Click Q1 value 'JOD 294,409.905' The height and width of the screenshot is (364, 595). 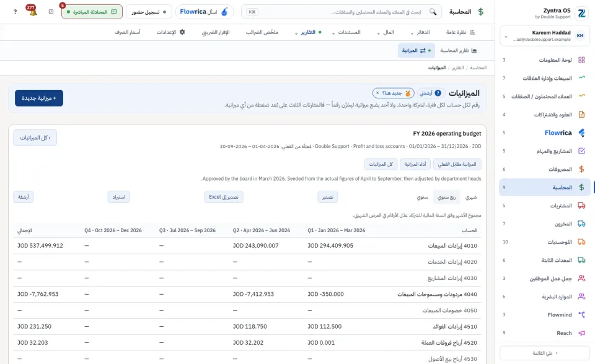(x=330, y=246)
